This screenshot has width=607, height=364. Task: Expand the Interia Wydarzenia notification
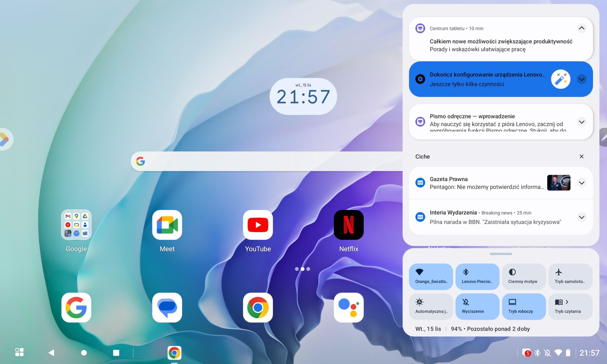point(582,217)
